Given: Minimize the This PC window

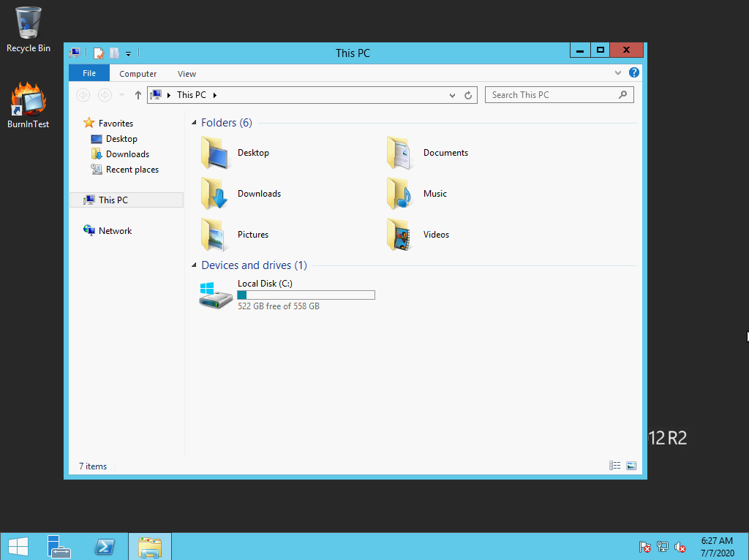Looking at the screenshot, I should 580,50.
